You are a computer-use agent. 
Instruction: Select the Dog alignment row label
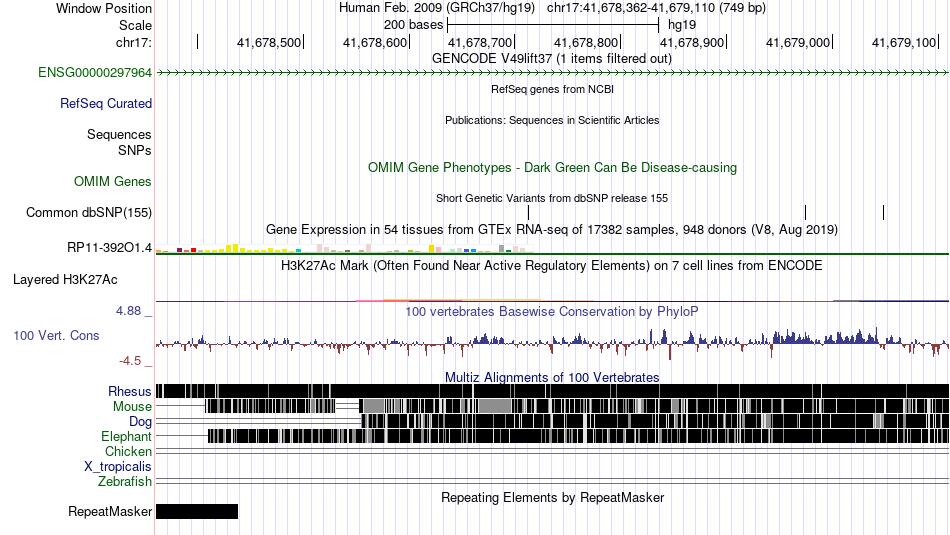[x=141, y=422]
